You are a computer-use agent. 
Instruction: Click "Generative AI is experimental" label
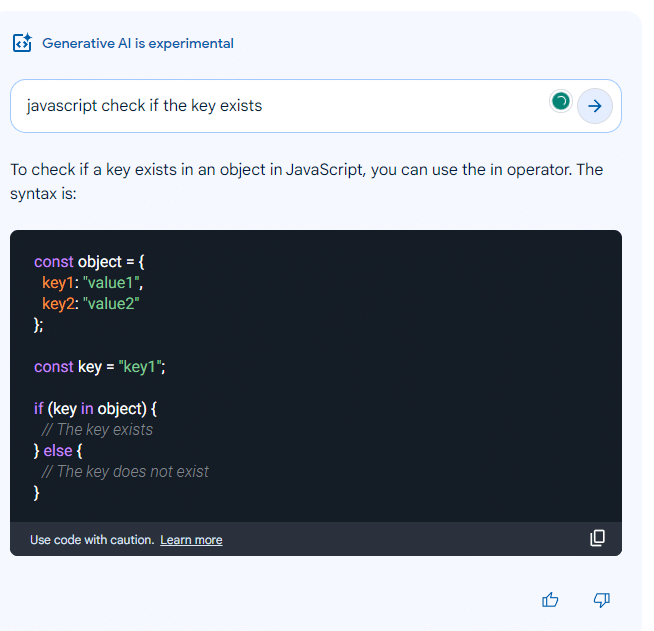point(137,44)
